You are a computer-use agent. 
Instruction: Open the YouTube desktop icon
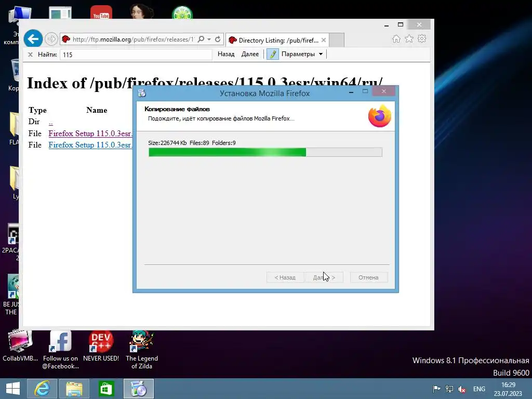[101, 12]
